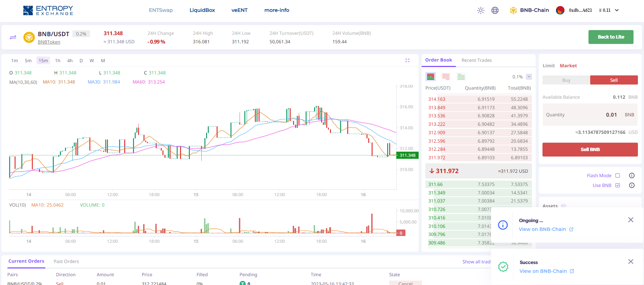The image size is (644, 285).
Task: Select 15m chart interval
Action: click(43, 61)
